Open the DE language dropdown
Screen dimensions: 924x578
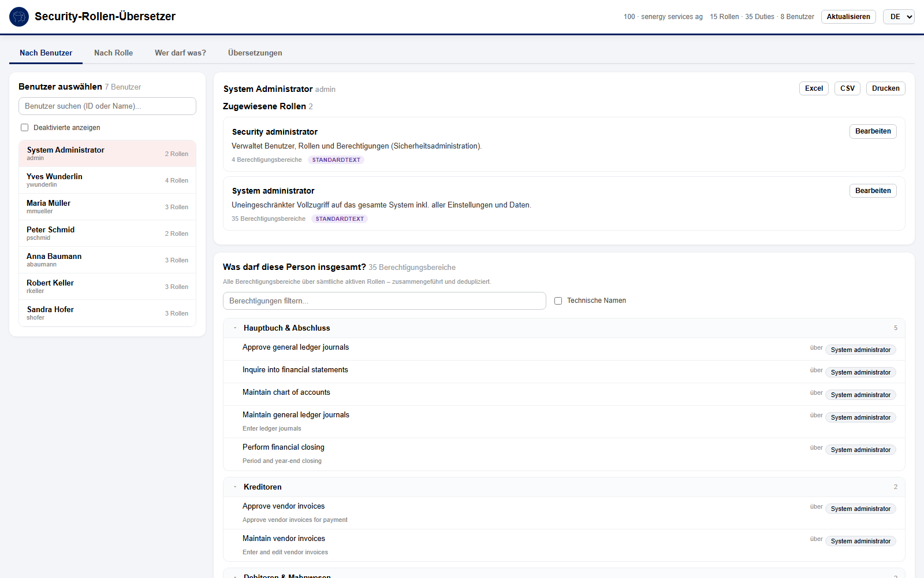pos(899,17)
